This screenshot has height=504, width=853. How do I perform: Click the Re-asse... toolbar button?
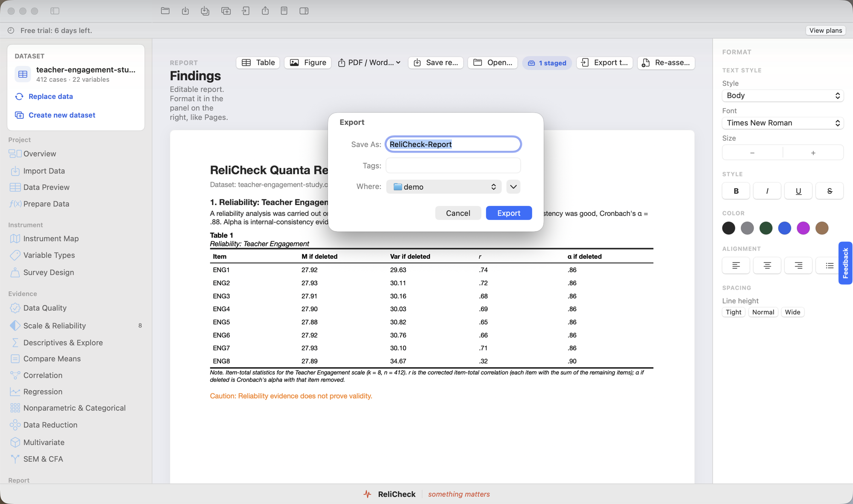coord(666,63)
